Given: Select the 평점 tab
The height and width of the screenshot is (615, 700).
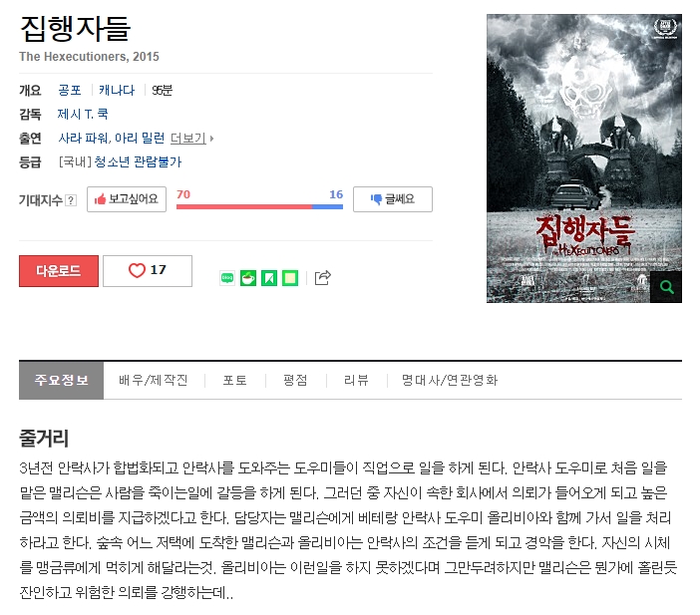Looking at the screenshot, I should pos(295,380).
